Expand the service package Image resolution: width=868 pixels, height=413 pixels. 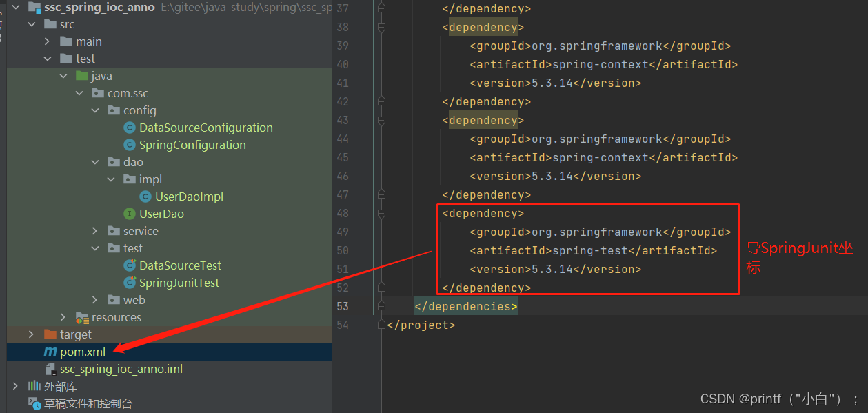click(96, 230)
